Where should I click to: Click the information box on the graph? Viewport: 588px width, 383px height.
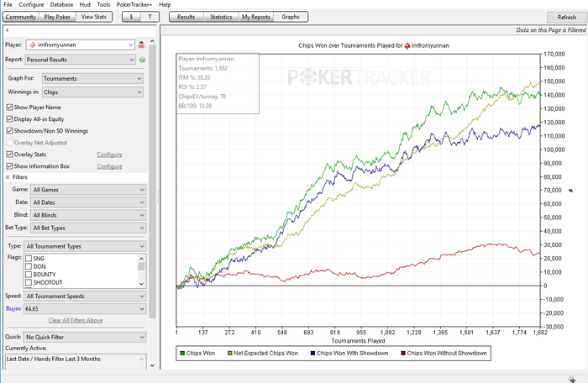tap(218, 83)
